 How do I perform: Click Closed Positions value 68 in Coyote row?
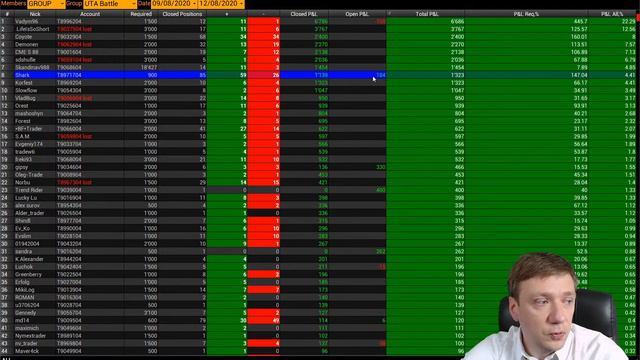point(202,37)
